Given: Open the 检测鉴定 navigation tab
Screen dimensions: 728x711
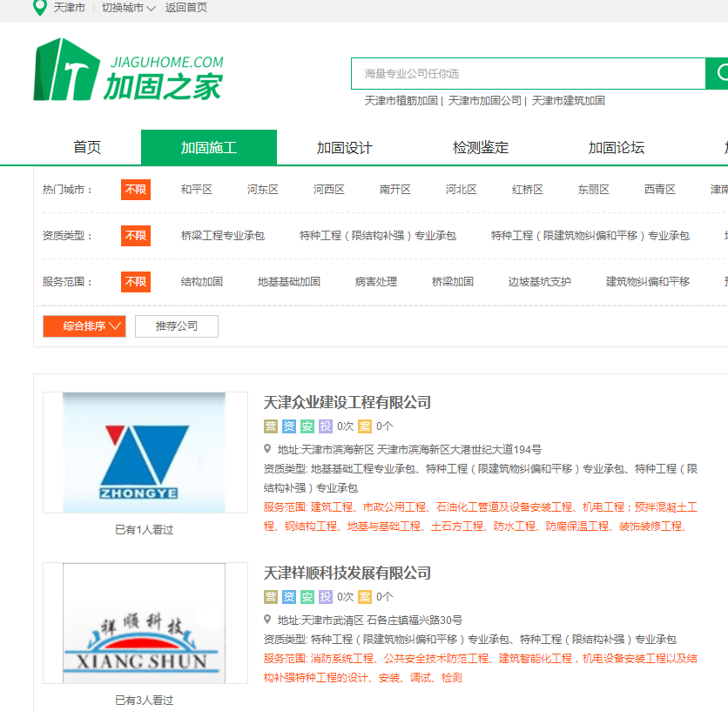Looking at the screenshot, I should coord(481,148).
